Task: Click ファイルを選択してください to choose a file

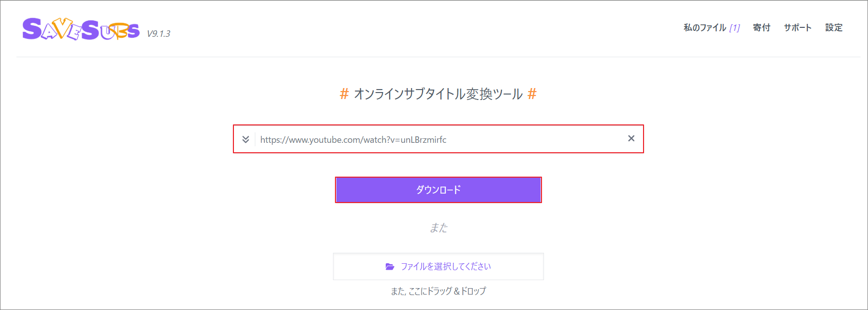Action: click(x=445, y=267)
